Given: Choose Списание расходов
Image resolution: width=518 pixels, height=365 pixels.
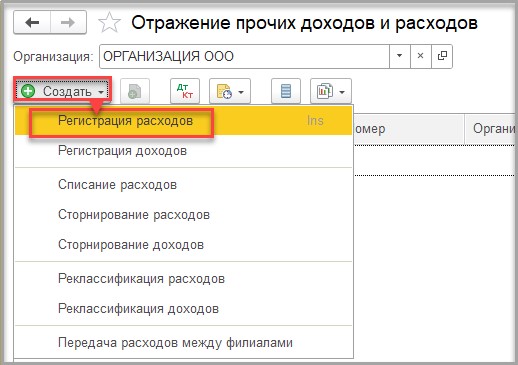Looking at the screenshot, I should coord(184,184).
